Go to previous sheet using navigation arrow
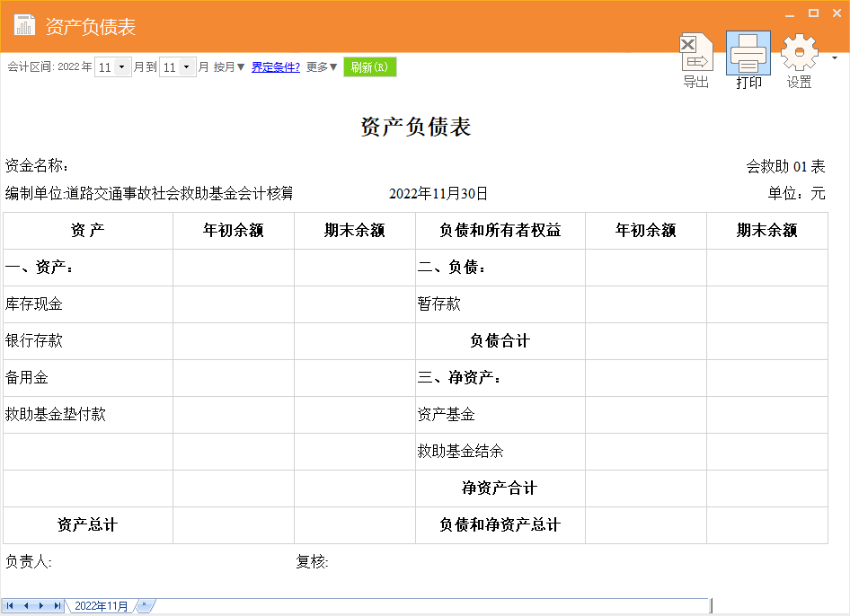 [x=26, y=606]
